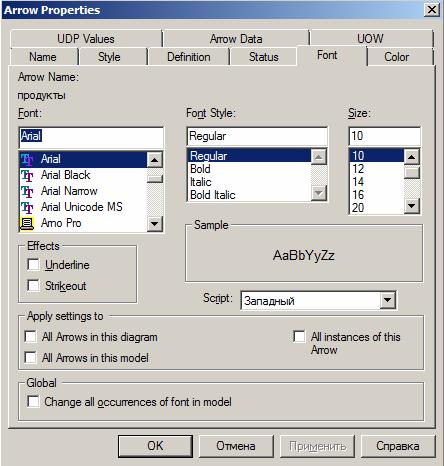Image resolution: width=444 pixels, height=466 pixels.
Task: Select size 16 in the list
Action: coord(377,195)
